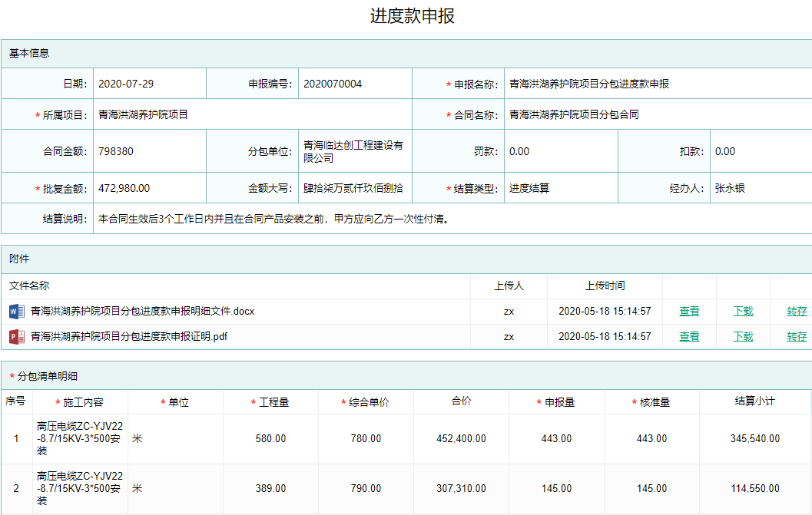Download the 申报证明.pdf attachment
Screen dimensions: 812x515
(x=743, y=337)
